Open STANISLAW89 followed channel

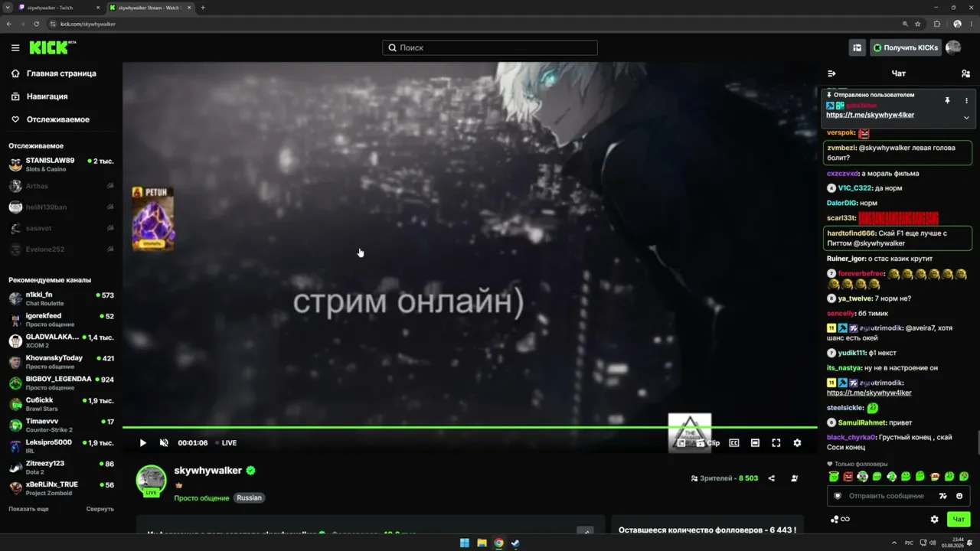tap(61, 165)
